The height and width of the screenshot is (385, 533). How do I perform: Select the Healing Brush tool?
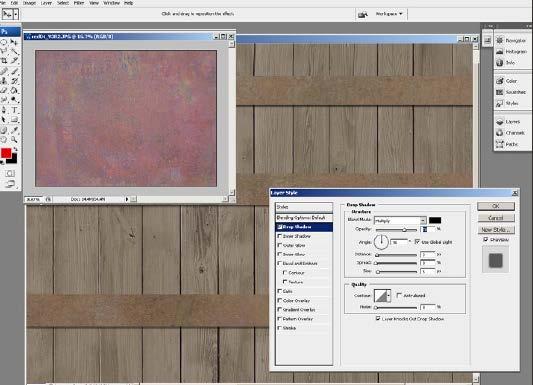(4, 71)
